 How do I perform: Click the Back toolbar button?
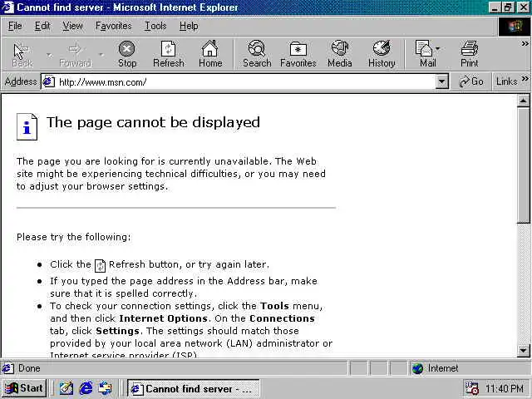point(22,54)
